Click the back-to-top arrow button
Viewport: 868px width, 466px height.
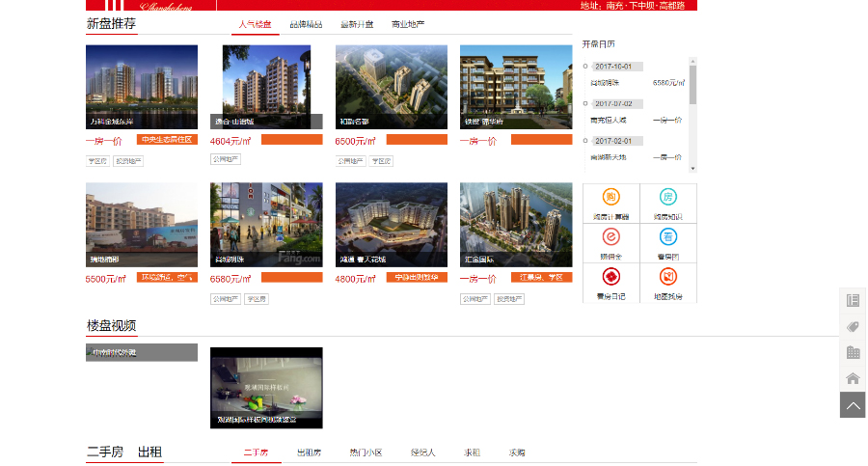pyautogui.click(x=853, y=405)
